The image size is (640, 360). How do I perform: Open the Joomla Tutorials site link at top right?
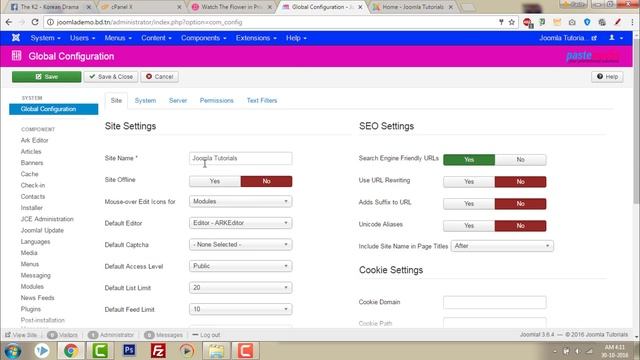[x=568, y=38]
